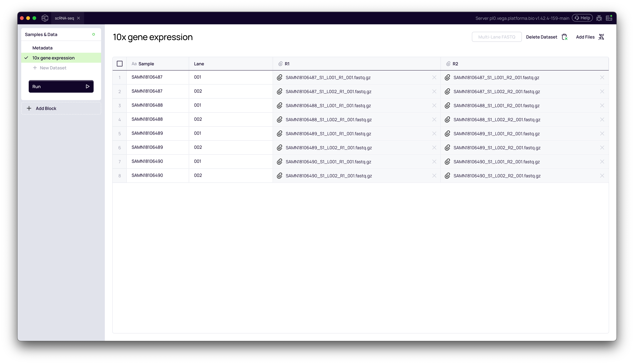Remove SAMN18106487_S1_L001_R1_001.fastq.gz via its X
This screenshot has width=634, height=364.
pyautogui.click(x=434, y=77)
